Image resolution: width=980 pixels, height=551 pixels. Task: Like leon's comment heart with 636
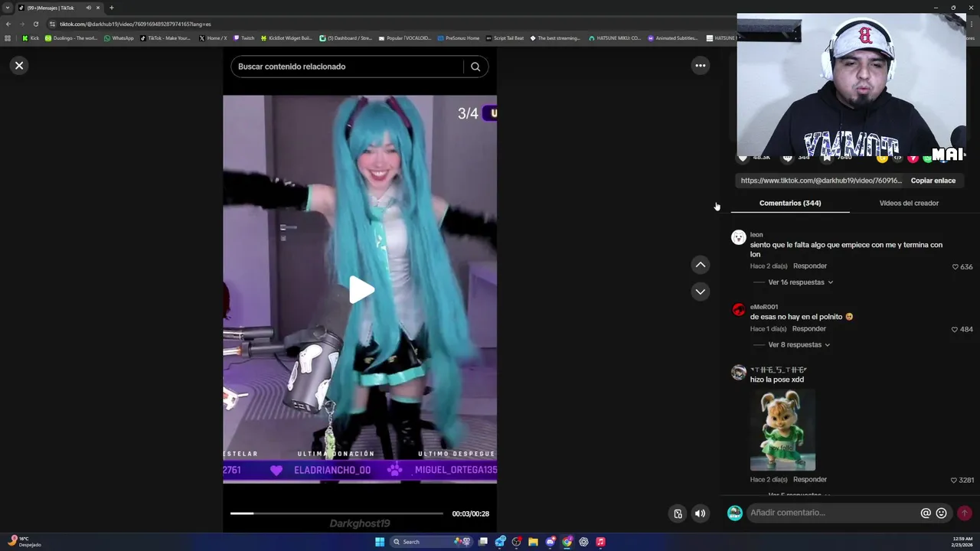955,267
